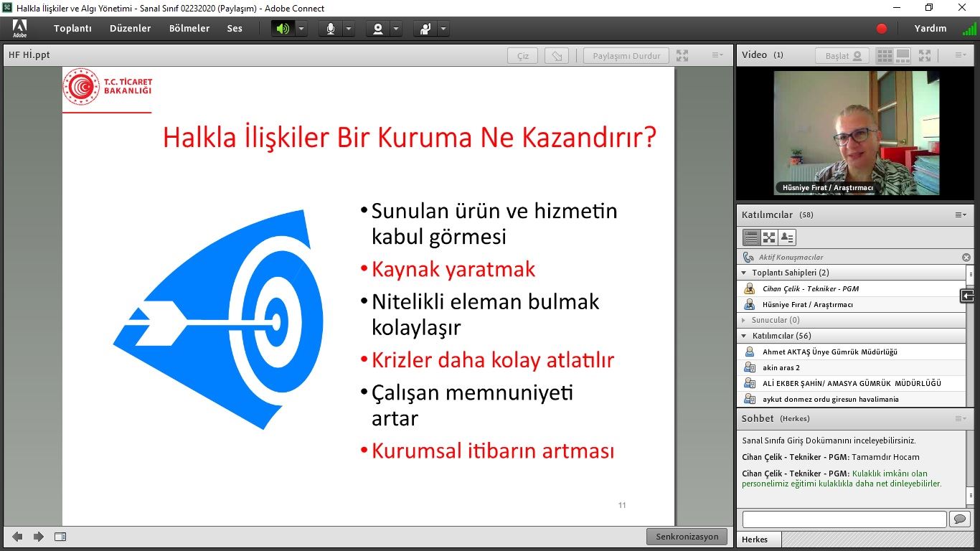Click the Paylaşımı Durdur button
The image size is (980, 551).
626,56
